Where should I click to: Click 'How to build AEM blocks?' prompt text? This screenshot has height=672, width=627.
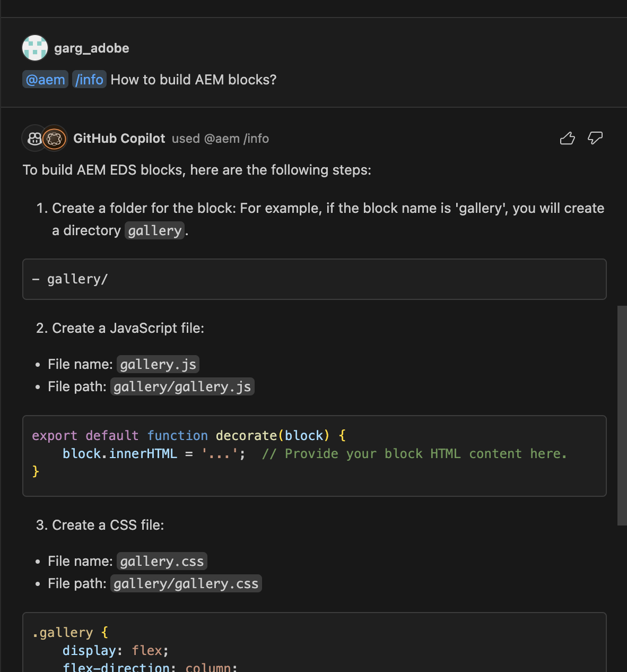[x=194, y=80]
